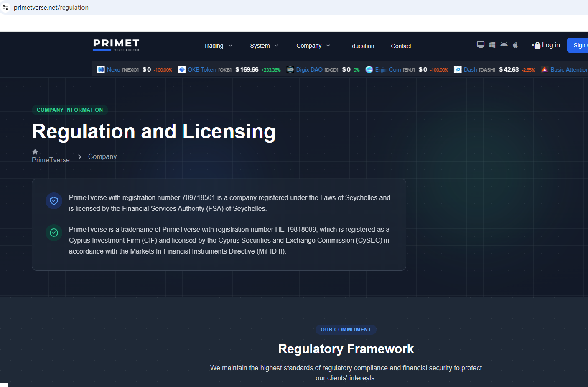This screenshot has width=588, height=387.
Task: Click the Dash coin icon in ticker
Action: 458,69
